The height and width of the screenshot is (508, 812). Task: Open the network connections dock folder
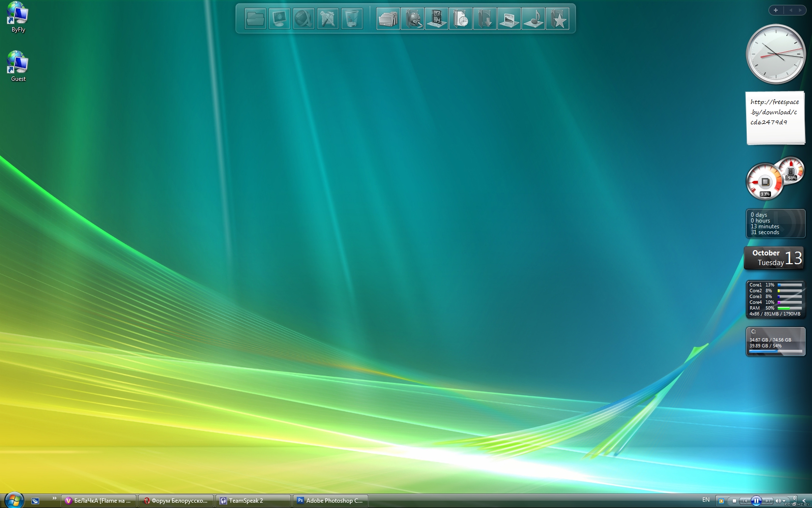point(412,19)
